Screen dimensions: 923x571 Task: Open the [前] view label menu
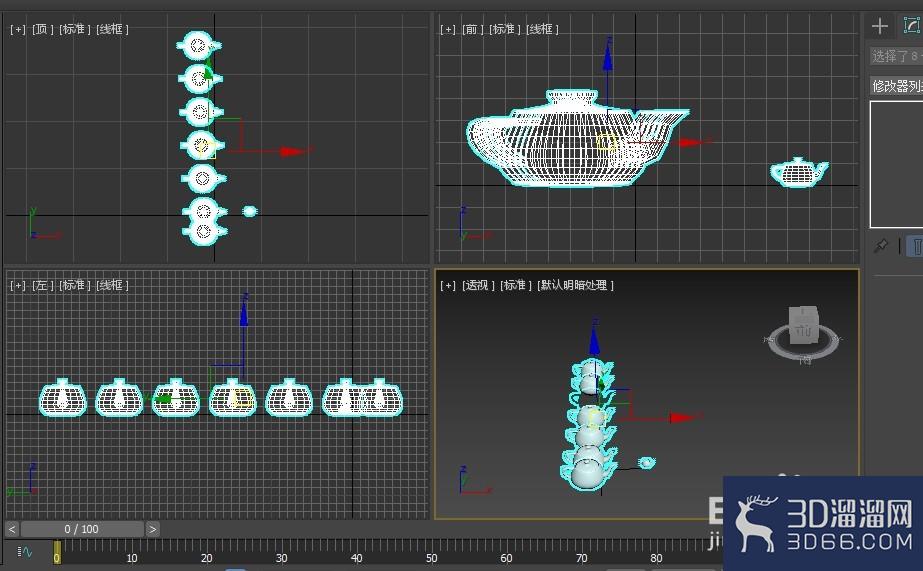pyautogui.click(x=473, y=29)
